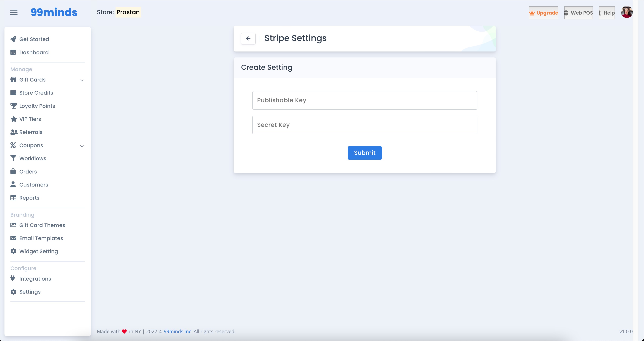Open Gift Card Themes page

pos(42,225)
